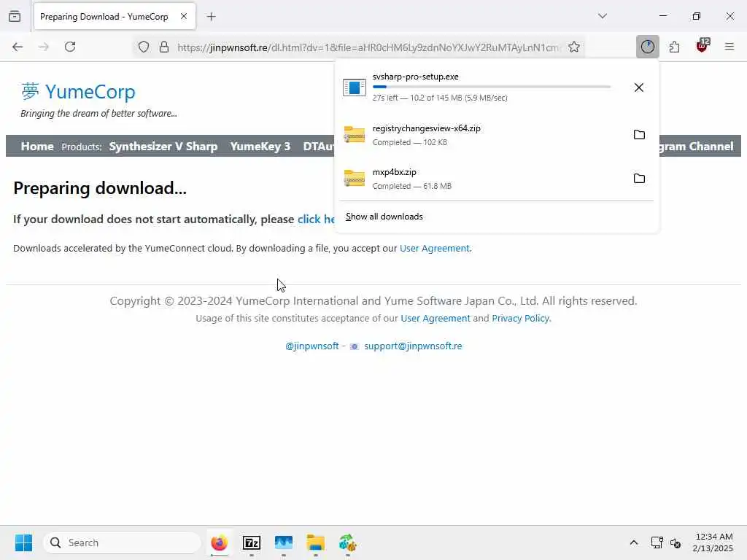Click the click here download link
This screenshot has height=560, width=747.
point(317,219)
